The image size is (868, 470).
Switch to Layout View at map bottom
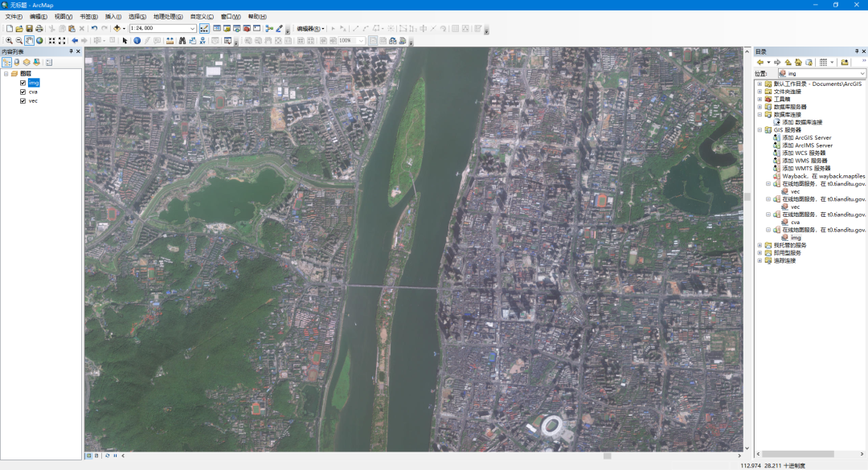[97, 456]
